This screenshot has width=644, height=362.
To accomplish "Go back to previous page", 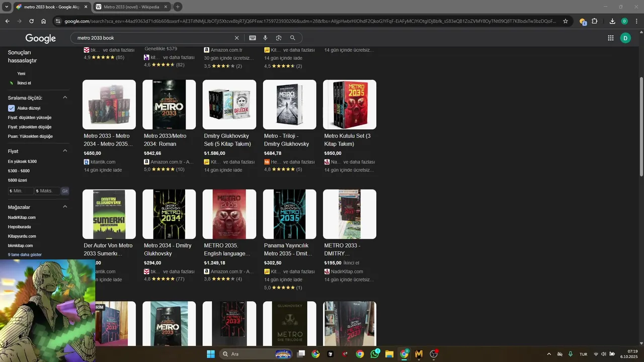I will tap(7, 21).
